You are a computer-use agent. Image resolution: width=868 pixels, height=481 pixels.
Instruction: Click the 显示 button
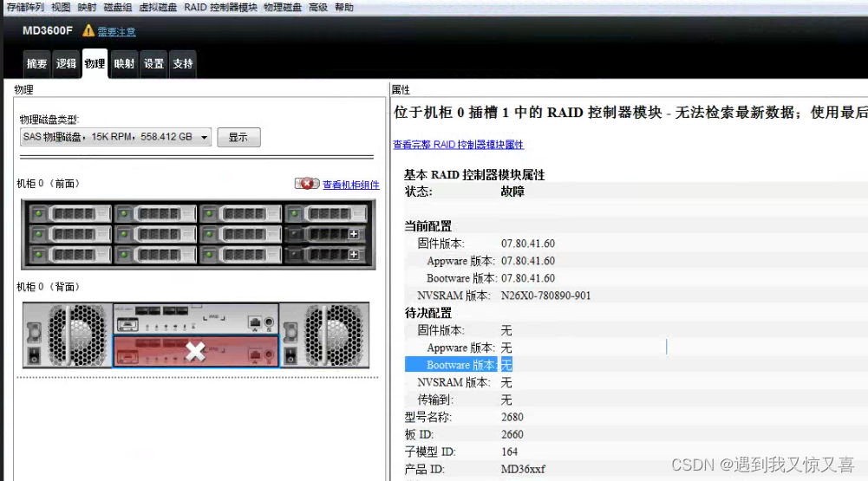[238, 137]
